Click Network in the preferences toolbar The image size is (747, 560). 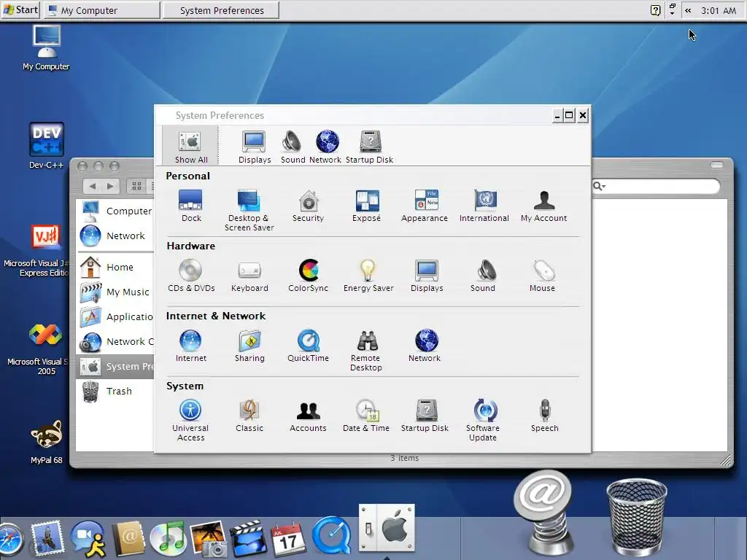pyautogui.click(x=325, y=147)
